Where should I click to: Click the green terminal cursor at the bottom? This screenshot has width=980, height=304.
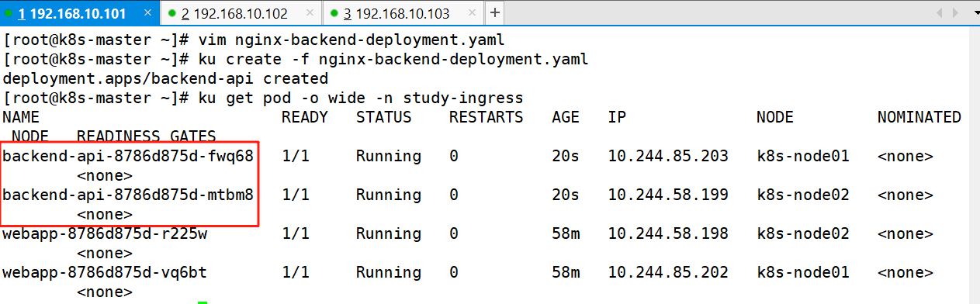[x=203, y=302]
